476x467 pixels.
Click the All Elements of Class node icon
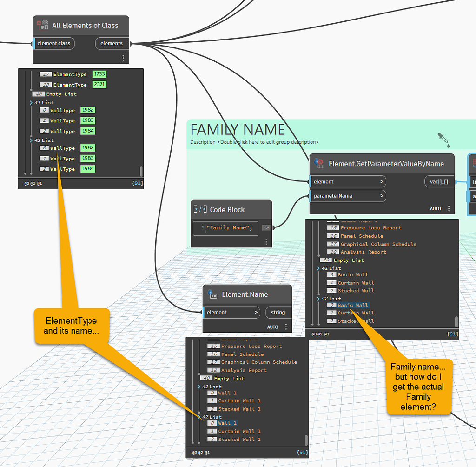click(x=41, y=25)
